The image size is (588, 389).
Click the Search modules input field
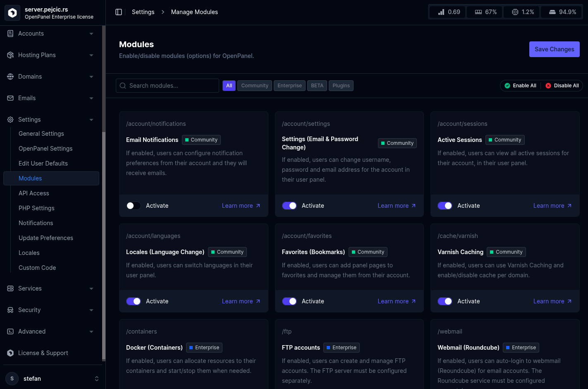click(167, 86)
